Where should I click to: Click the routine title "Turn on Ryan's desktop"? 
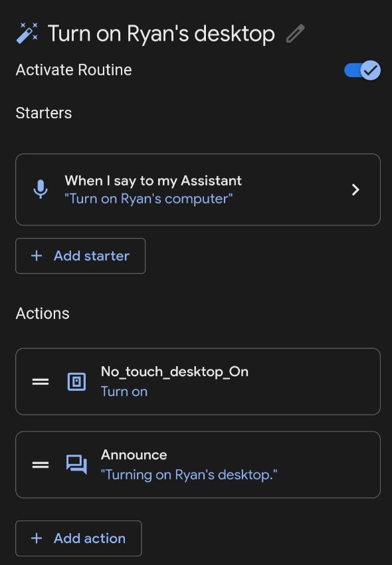(159, 33)
